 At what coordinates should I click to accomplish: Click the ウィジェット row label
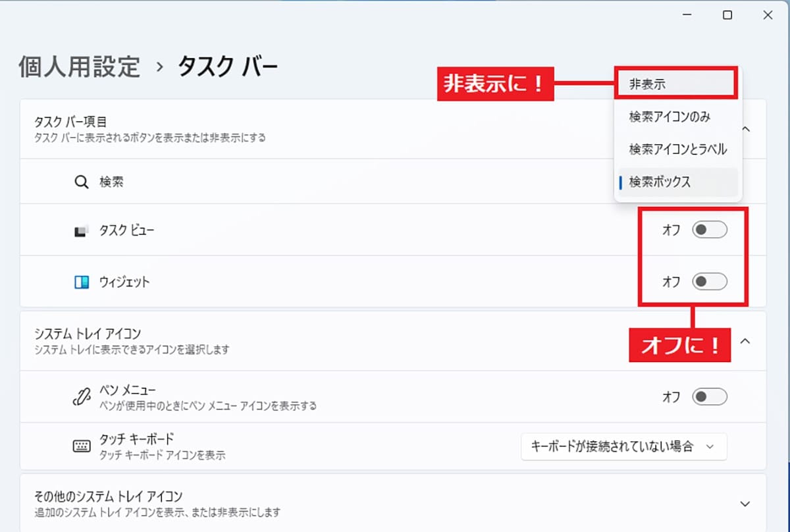[x=124, y=282]
